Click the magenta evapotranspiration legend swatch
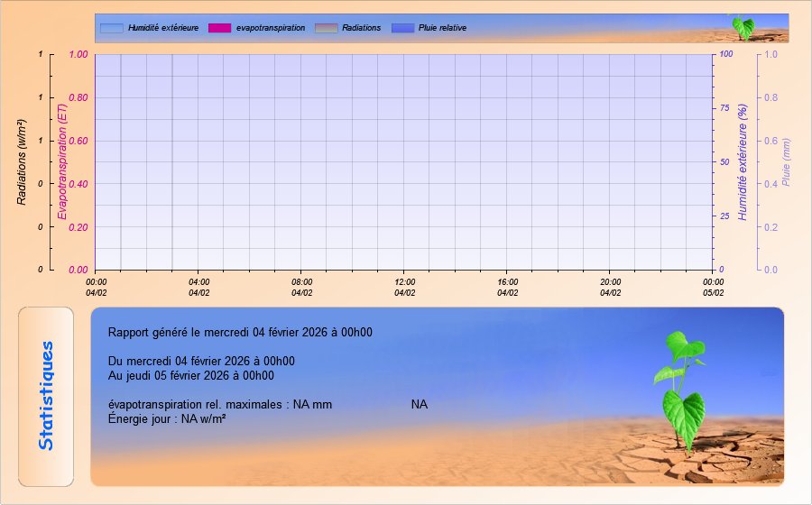Image resolution: width=812 pixels, height=505 pixels. coord(219,28)
